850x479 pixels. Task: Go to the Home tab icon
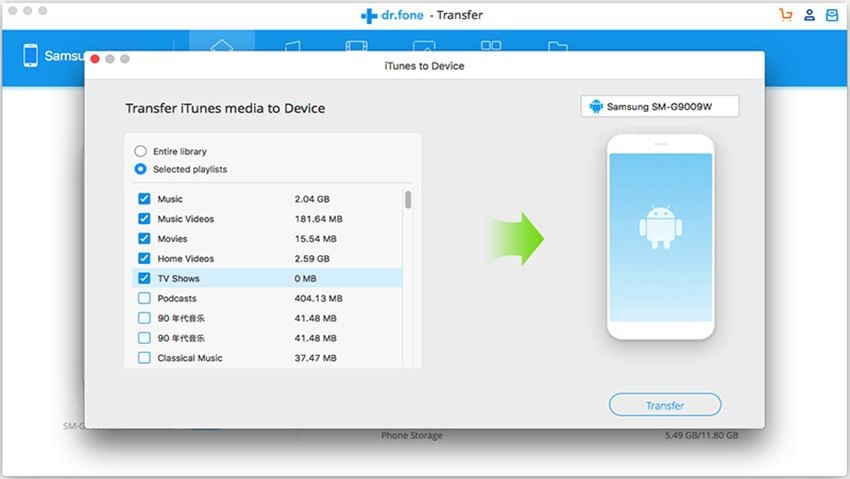coord(222,45)
